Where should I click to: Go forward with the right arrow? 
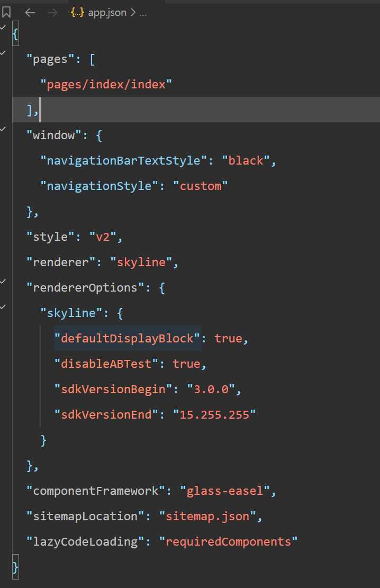[x=52, y=12]
